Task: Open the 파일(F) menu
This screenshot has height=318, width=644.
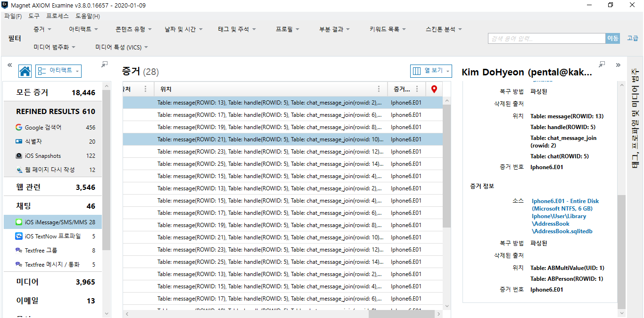Action: [x=13, y=16]
